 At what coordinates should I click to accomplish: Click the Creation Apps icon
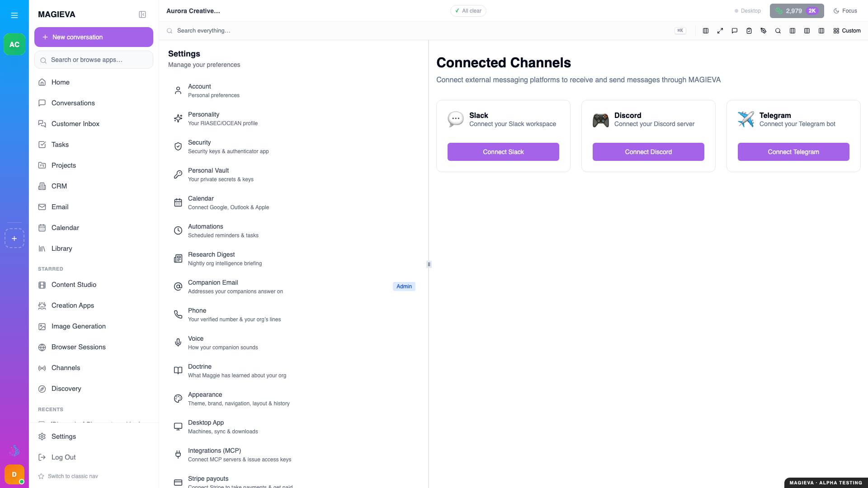pos(42,305)
